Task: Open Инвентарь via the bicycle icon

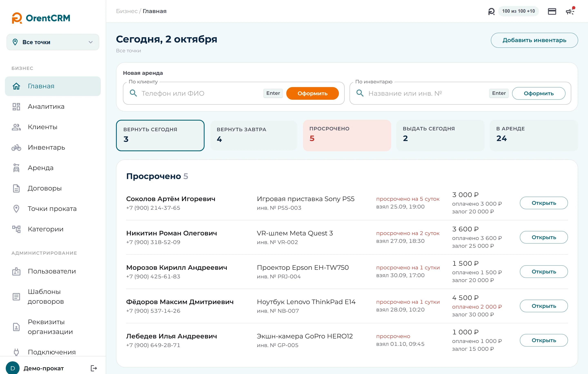Action: coord(16,147)
